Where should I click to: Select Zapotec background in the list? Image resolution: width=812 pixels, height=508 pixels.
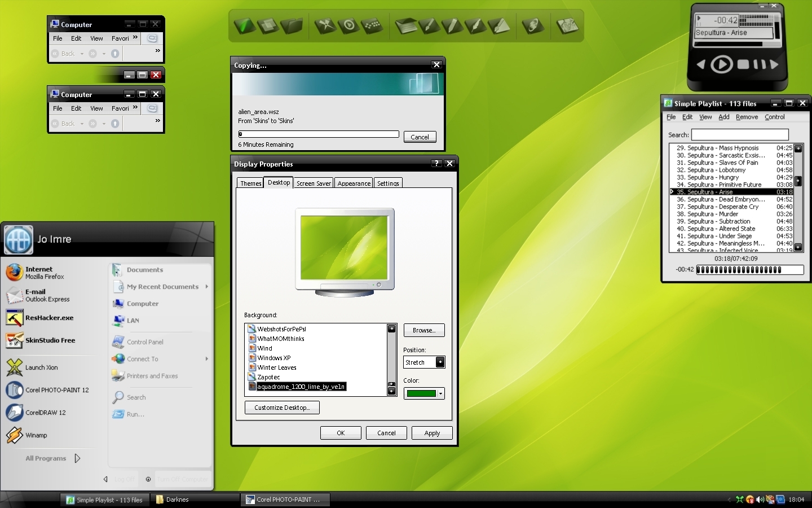268,377
